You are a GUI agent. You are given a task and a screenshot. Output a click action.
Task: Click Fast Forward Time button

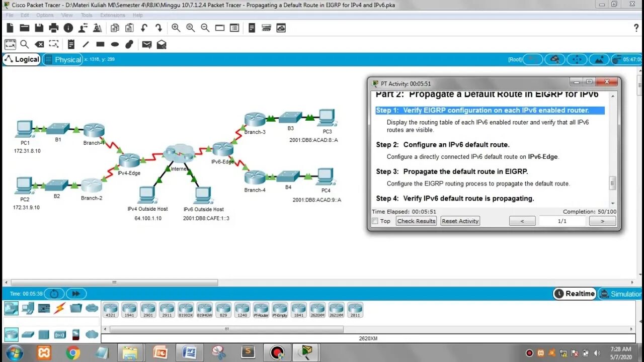(76, 294)
